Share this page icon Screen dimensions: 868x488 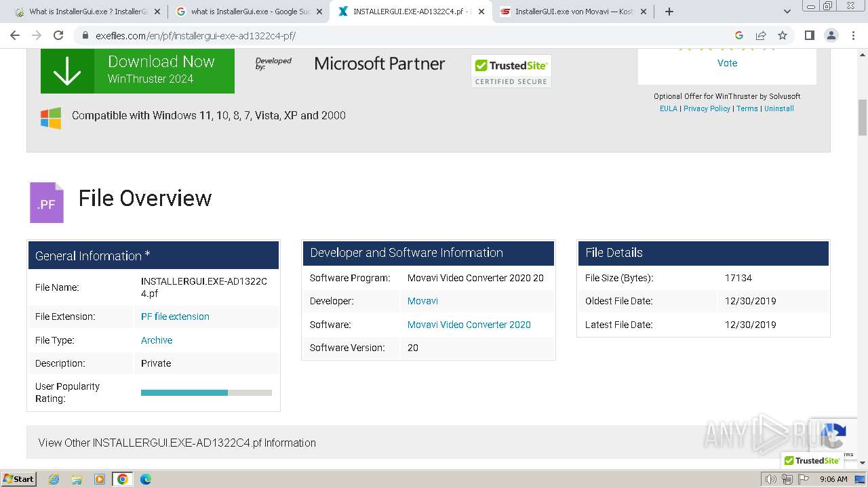(761, 35)
